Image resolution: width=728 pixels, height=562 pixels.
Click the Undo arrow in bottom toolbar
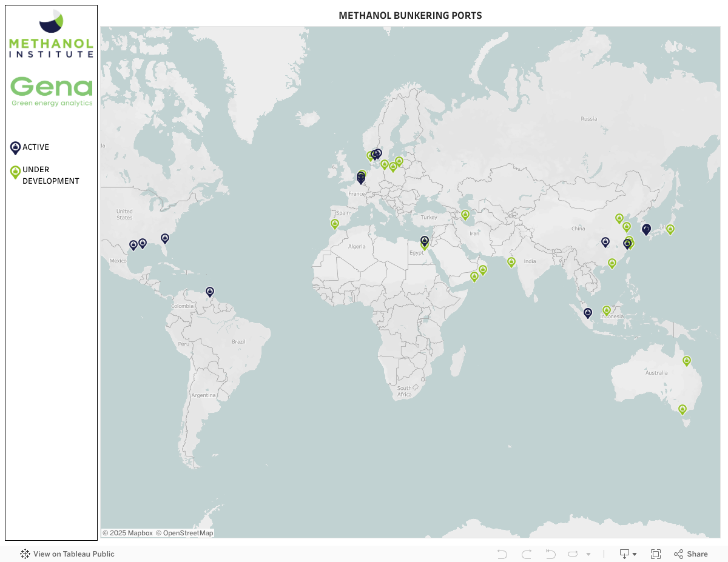[502, 554]
